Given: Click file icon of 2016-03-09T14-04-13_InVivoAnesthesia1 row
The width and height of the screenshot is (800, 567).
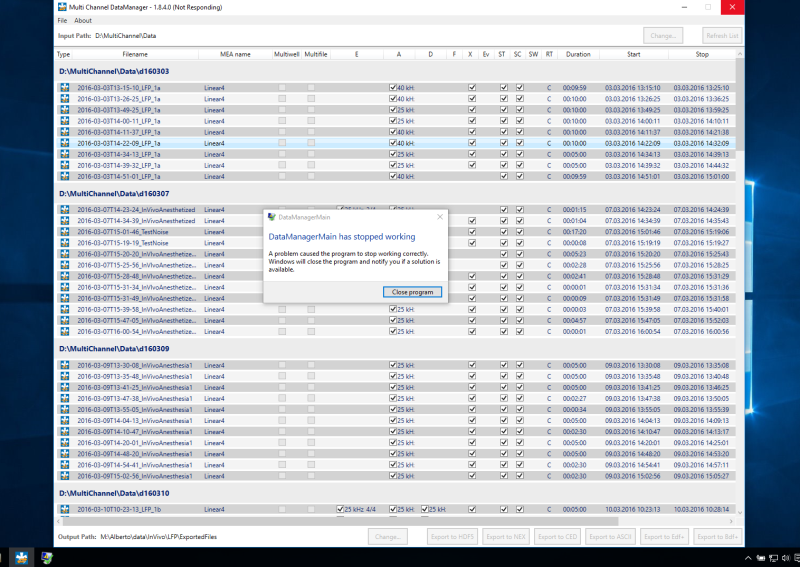Looking at the screenshot, I should pos(65,421).
